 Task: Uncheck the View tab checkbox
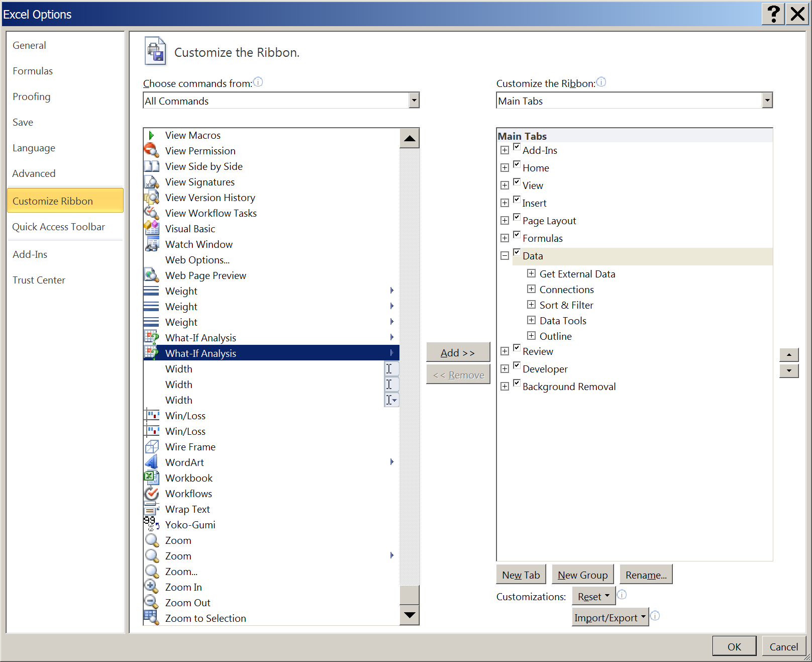click(517, 182)
